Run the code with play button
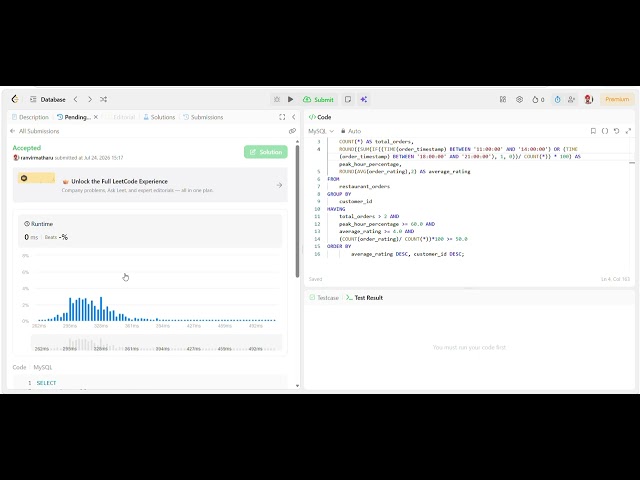The image size is (640, 480). (291, 99)
